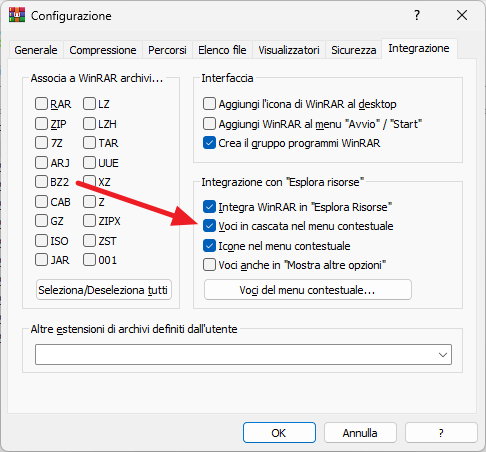The height and width of the screenshot is (452, 486).
Task: Check the UUE checkbox
Action: click(89, 163)
